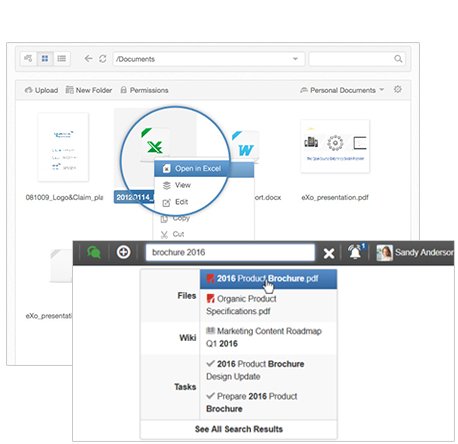Open the green chat icon

click(94, 252)
